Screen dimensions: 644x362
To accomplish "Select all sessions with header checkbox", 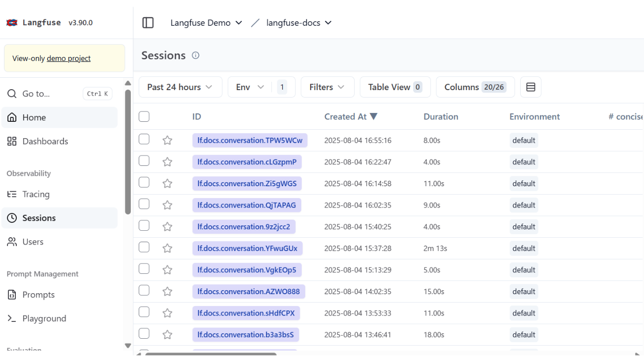I will coord(144,116).
